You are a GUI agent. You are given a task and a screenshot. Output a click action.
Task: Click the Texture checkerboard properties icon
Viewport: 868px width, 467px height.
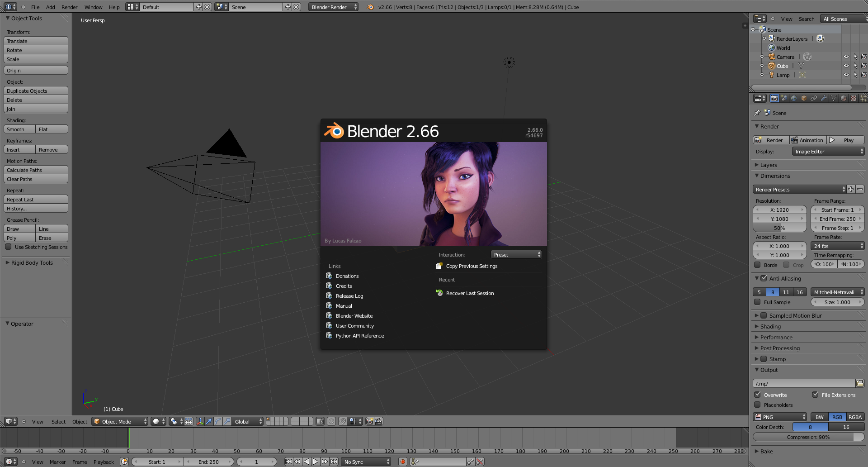tap(854, 98)
